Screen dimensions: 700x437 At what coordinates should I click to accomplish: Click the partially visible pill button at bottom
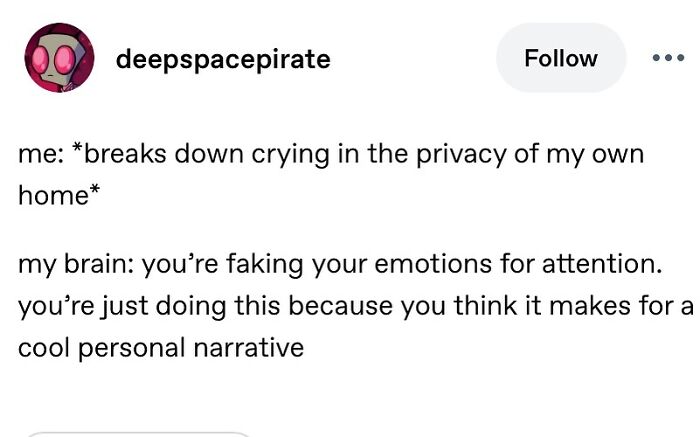(137, 434)
